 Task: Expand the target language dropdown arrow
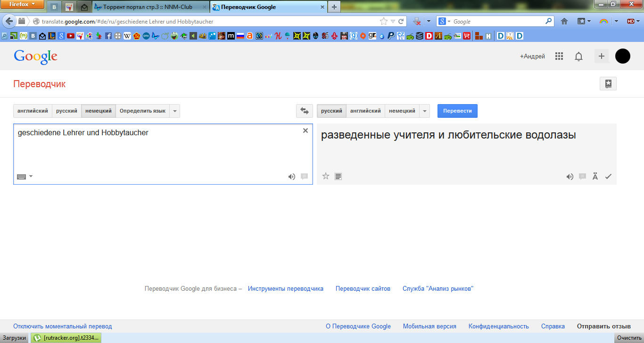pyautogui.click(x=425, y=111)
